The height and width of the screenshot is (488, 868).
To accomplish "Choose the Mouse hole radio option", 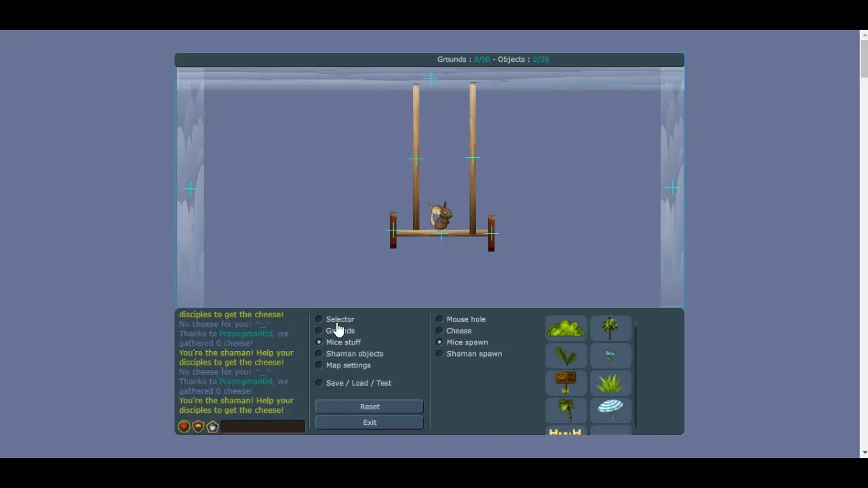I will [439, 319].
